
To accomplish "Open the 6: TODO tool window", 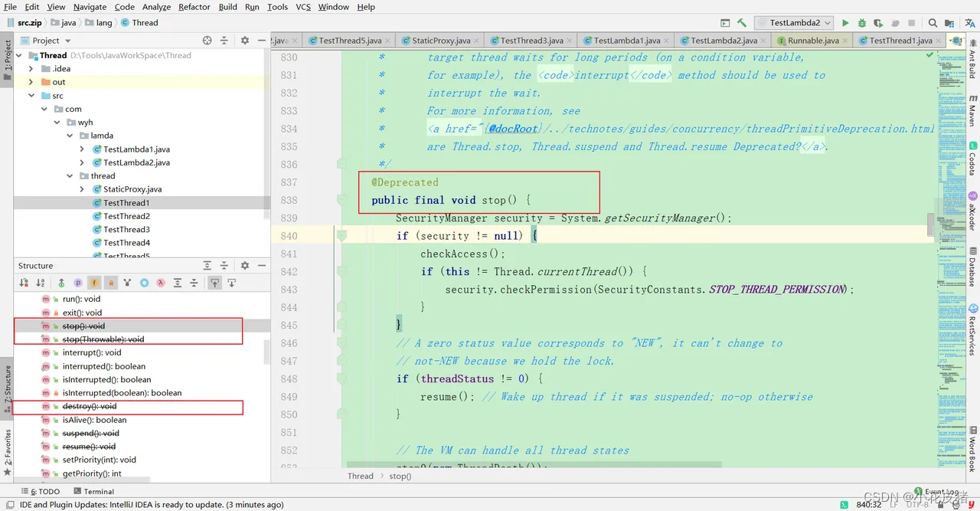I will click(40, 492).
